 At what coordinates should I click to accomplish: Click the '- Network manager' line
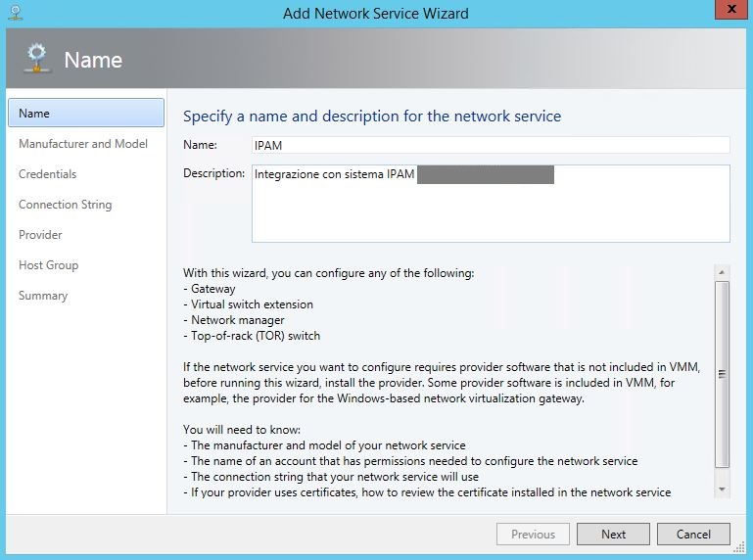tap(234, 320)
